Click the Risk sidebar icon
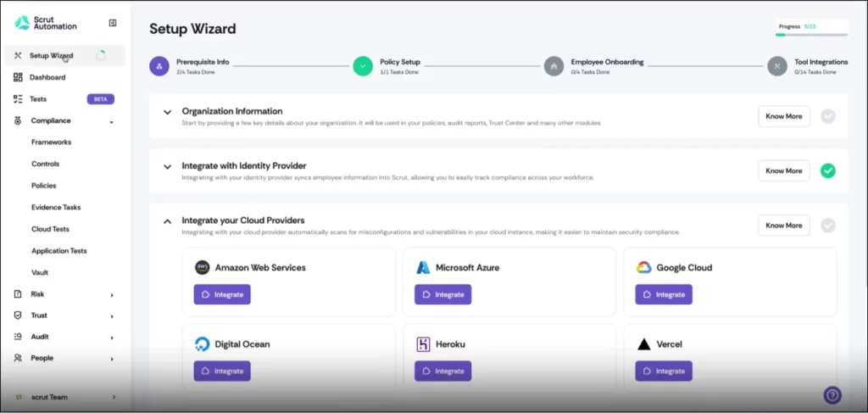Viewport: 868px width, 413px height. pos(18,294)
